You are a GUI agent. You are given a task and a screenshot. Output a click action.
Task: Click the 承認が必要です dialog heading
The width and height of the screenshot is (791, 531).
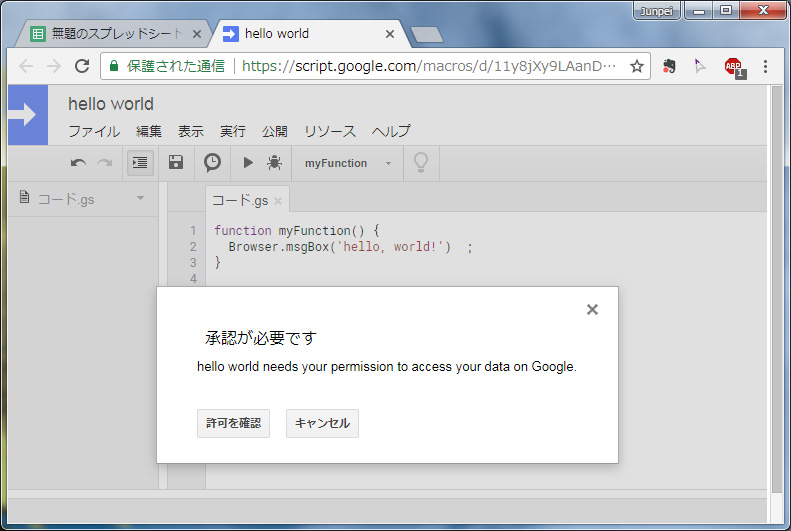click(261, 338)
